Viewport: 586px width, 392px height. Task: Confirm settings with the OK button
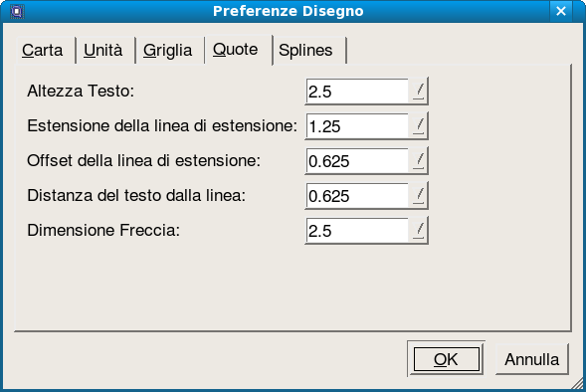[x=446, y=359]
